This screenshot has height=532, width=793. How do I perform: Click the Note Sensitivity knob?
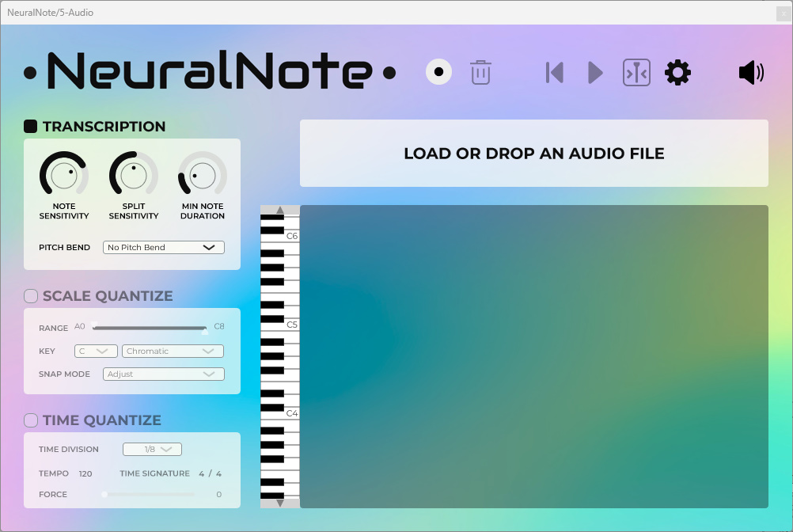point(64,175)
